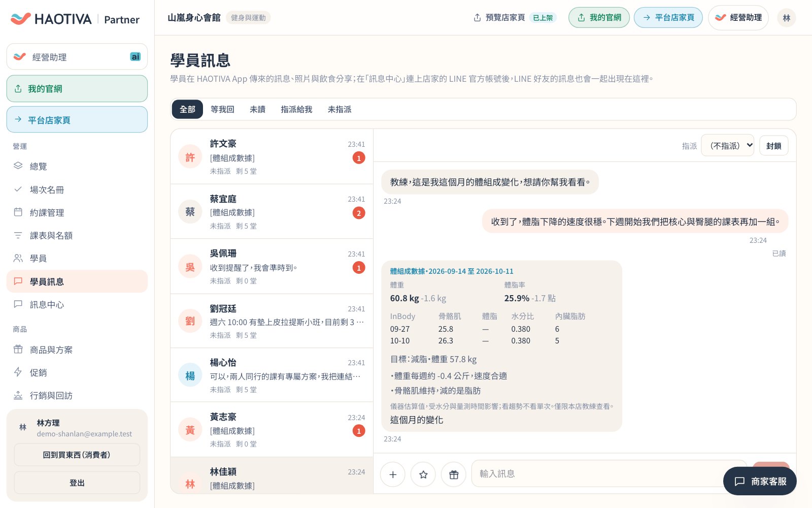Screen dimensions: 812x508
Task: Open conversation with 黃志豪
Action: [272, 430]
